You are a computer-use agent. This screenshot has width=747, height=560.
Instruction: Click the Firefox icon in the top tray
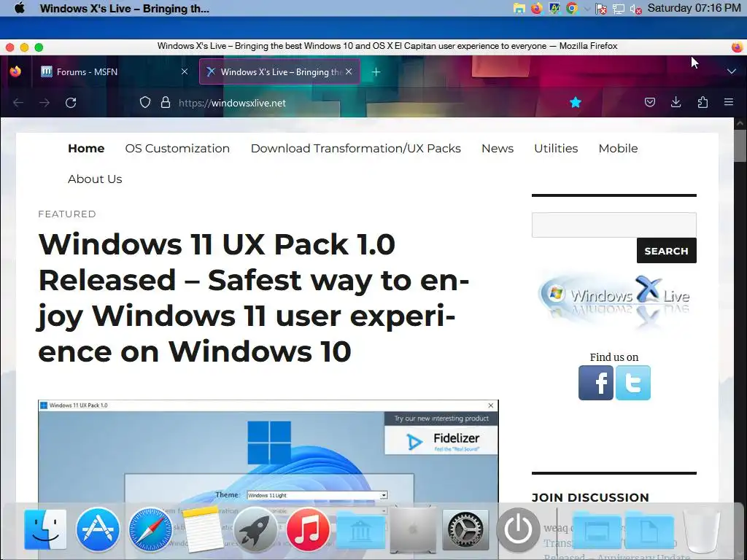pyautogui.click(x=536, y=8)
